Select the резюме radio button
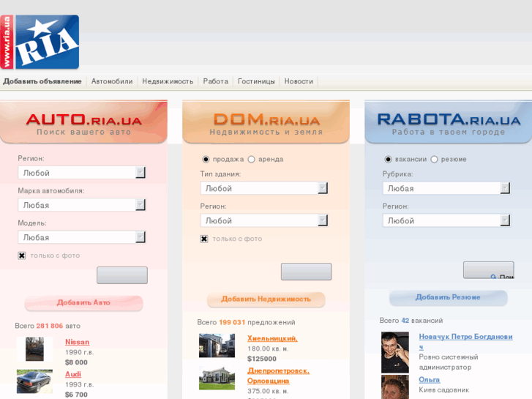This screenshot has width=532, height=399. (x=434, y=159)
